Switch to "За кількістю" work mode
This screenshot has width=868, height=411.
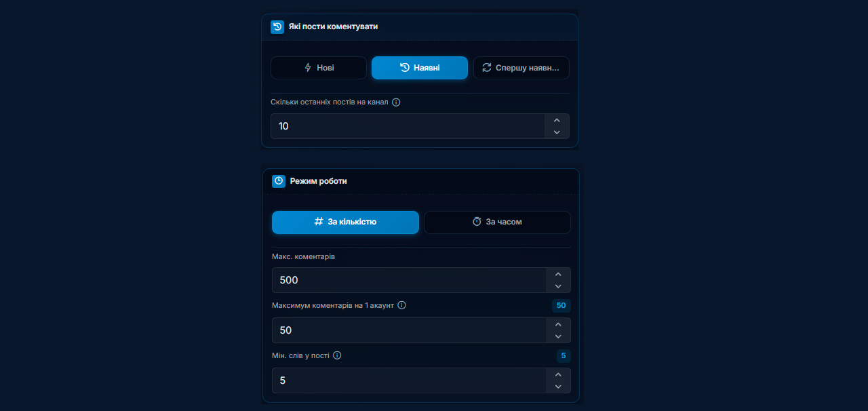(x=345, y=222)
